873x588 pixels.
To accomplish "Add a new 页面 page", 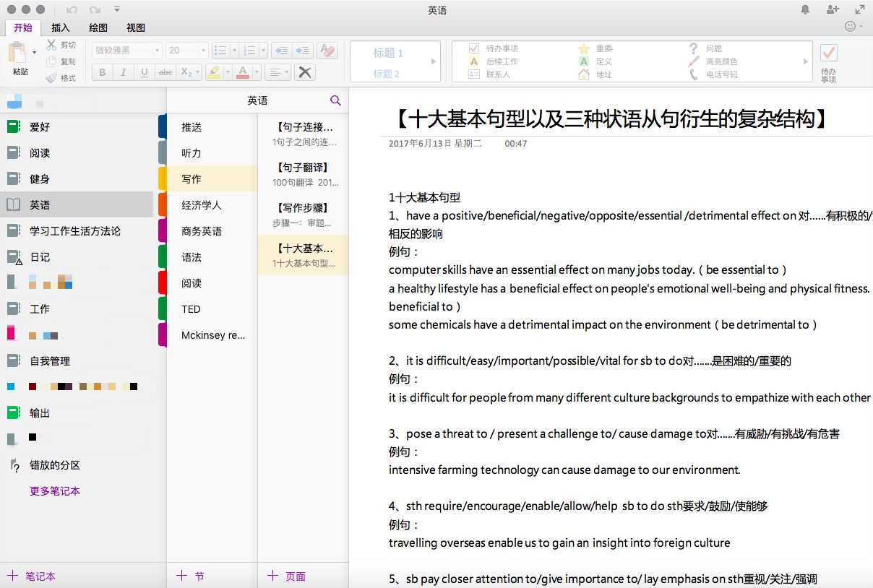I will (287, 576).
